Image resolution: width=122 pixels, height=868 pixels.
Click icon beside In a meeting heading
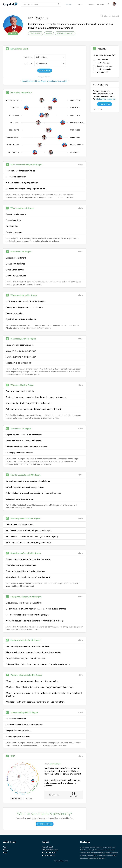click(7, 339)
